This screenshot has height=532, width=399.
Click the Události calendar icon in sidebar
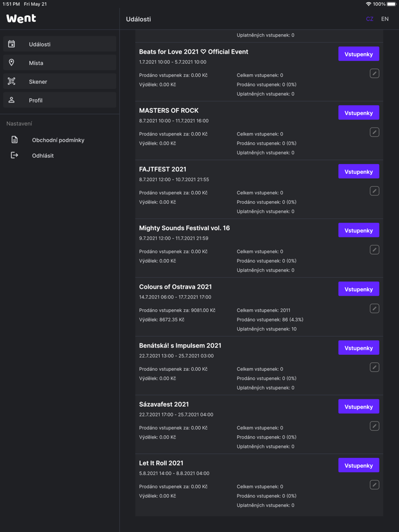11,44
